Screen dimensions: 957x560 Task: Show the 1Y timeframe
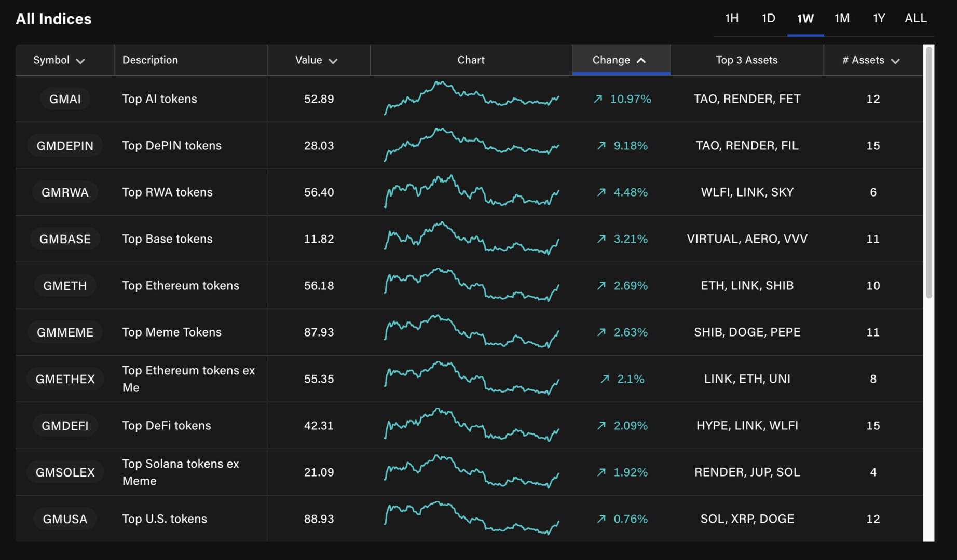(879, 19)
